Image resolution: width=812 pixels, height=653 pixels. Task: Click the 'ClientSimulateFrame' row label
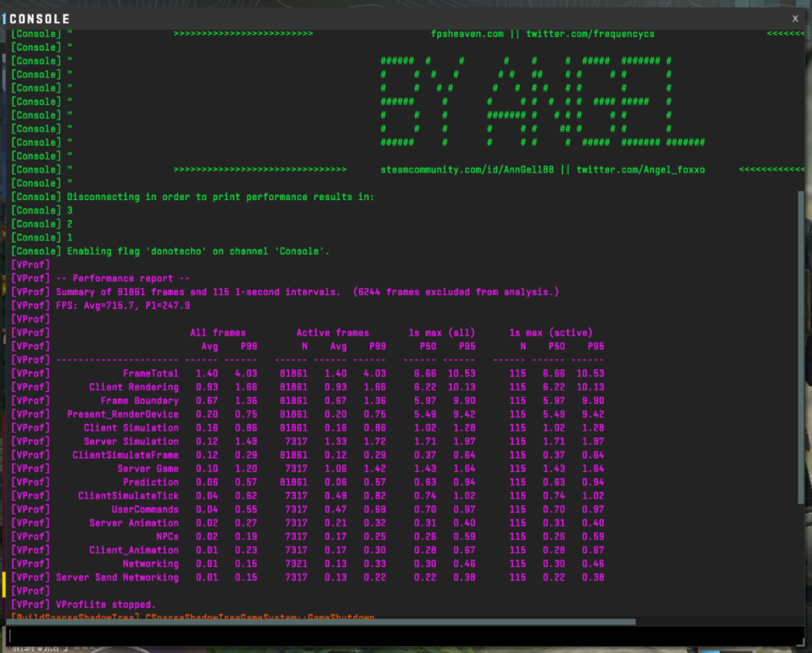tap(126, 455)
